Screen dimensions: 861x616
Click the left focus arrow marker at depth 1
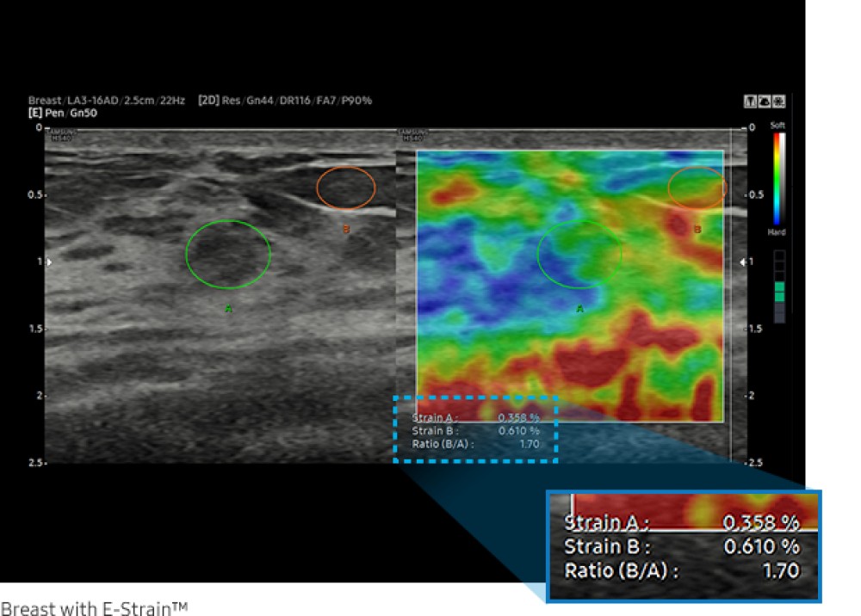coord(48,262)
